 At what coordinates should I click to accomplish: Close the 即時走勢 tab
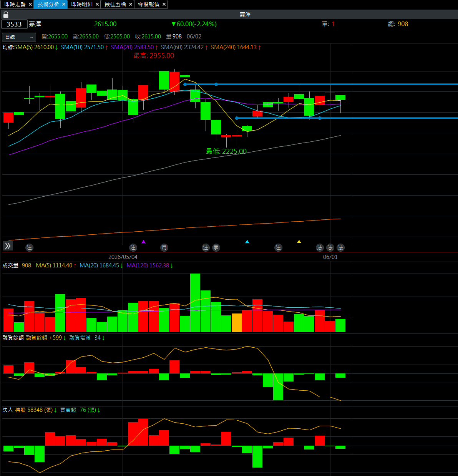tap(30, 4)
